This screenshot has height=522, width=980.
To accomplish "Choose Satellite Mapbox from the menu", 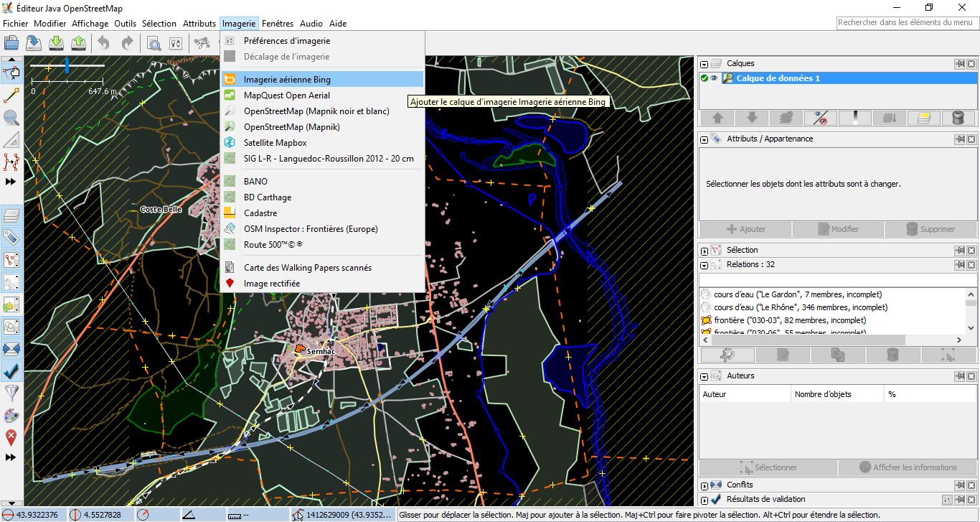I will click(x=322, y=143).
